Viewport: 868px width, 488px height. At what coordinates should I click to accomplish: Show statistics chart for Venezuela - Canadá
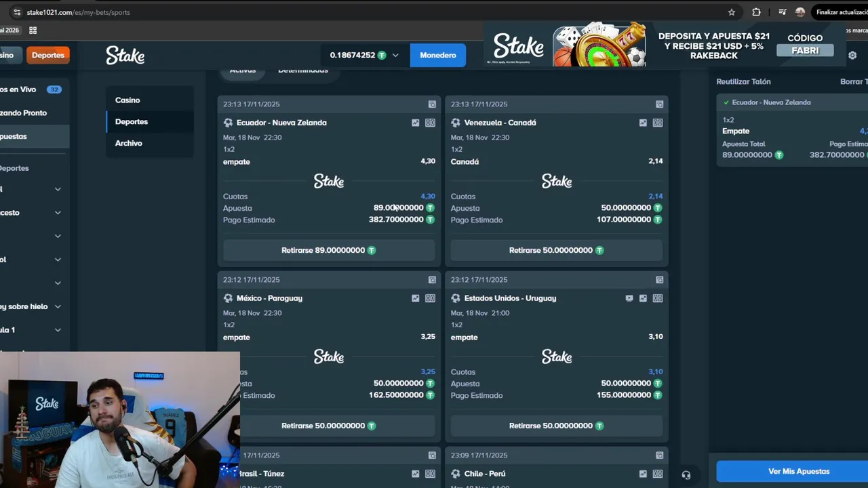pos(643,123)
